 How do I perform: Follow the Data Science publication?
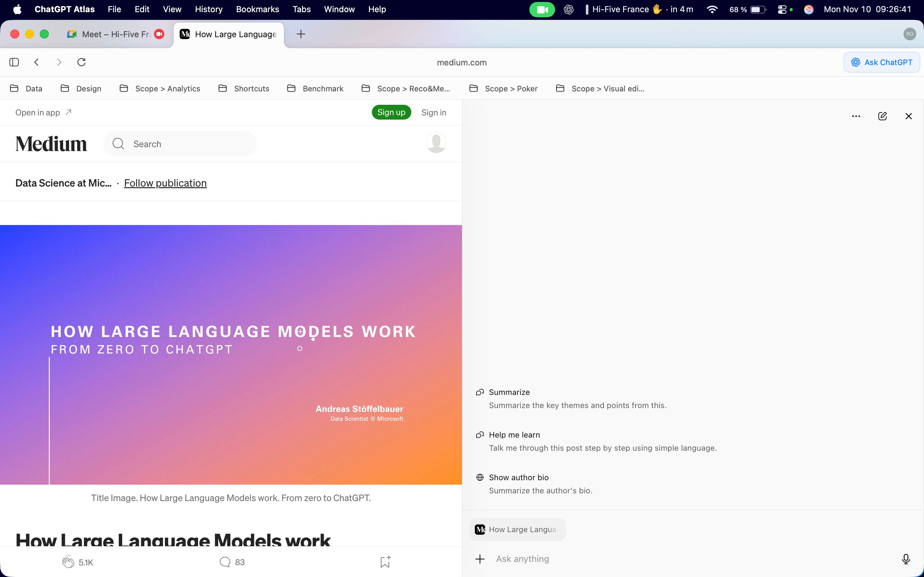tap(165, 183)
